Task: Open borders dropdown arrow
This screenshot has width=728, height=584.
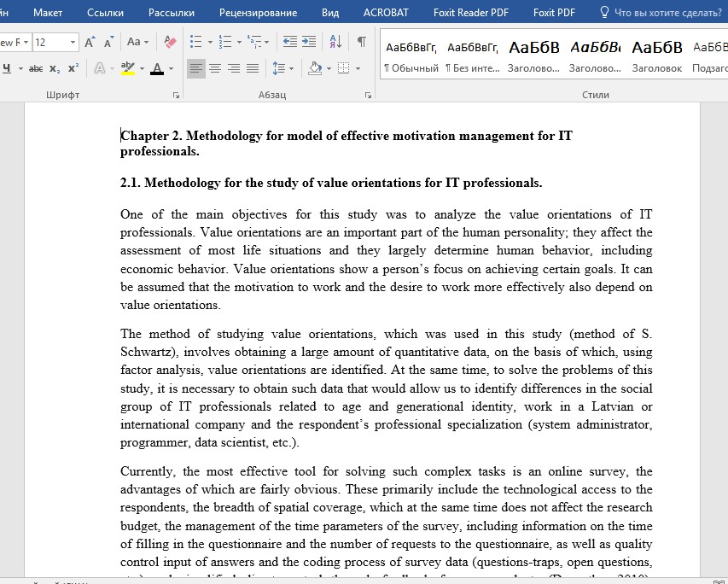Action: [x=358, y=69]
